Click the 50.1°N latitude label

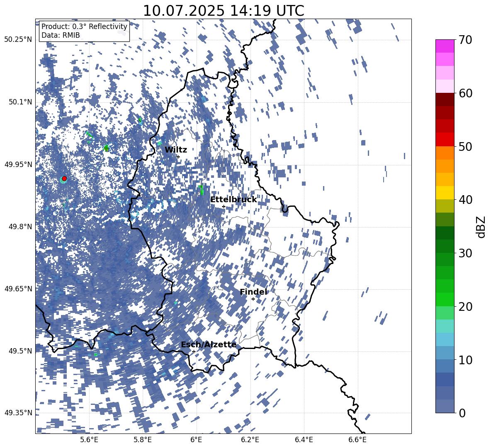pos(20,102)
